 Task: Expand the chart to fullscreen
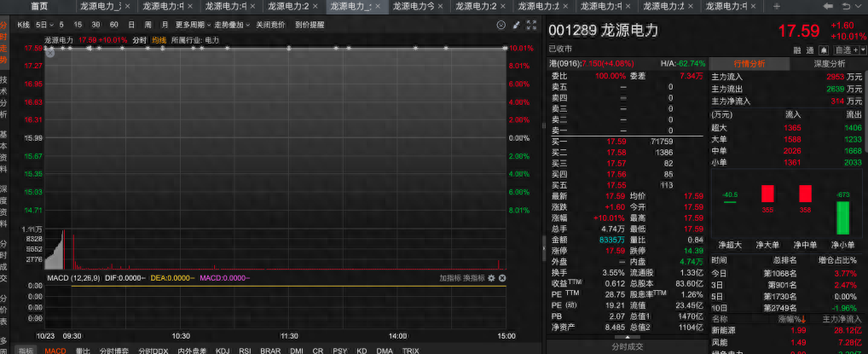coord(531,25)
